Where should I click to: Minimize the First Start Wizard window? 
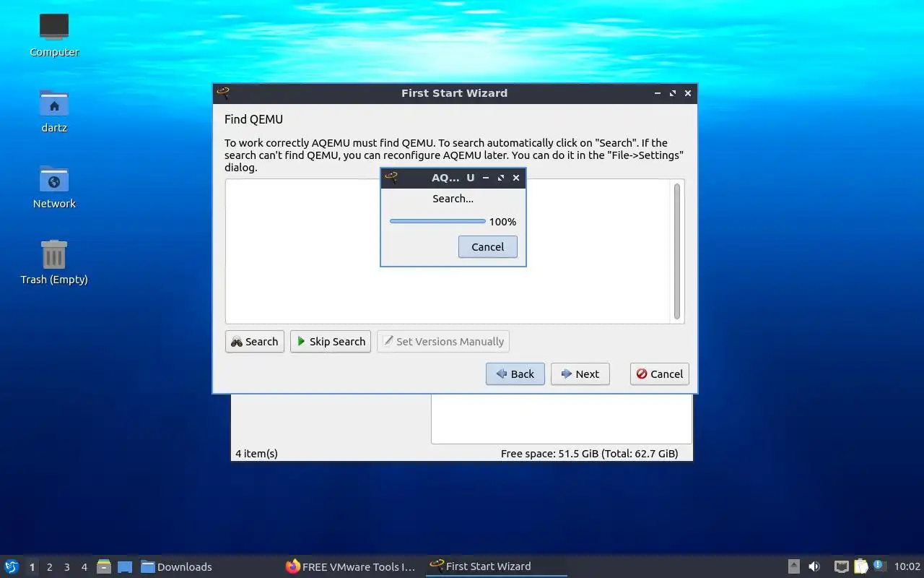(x=658, y=93)
